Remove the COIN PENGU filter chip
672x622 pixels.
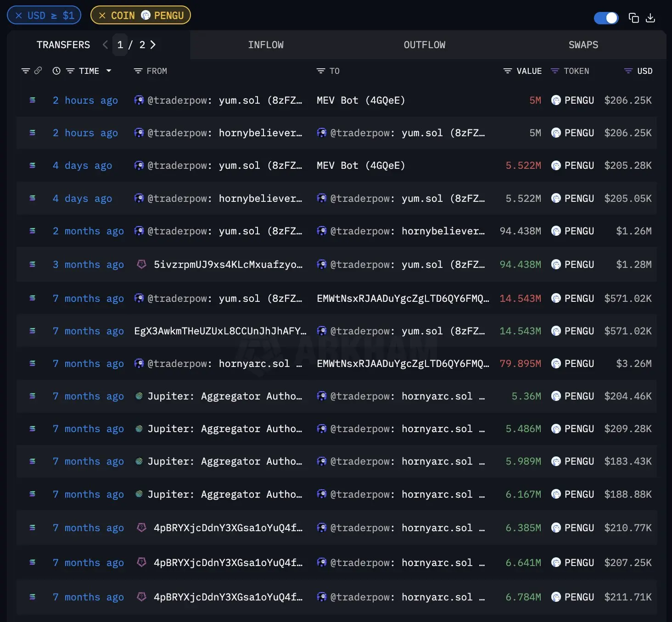click(x=102, y=16)
